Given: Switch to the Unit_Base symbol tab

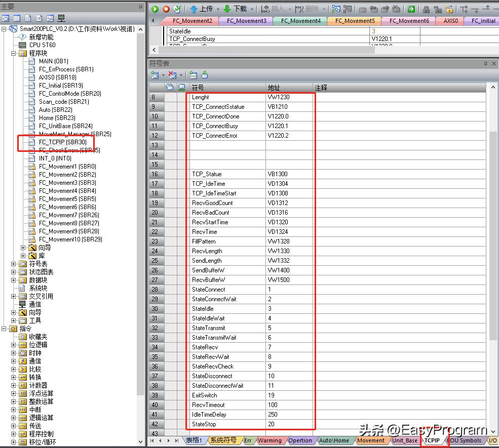Looking at the screenshot, I should click(x=405, y=440).
